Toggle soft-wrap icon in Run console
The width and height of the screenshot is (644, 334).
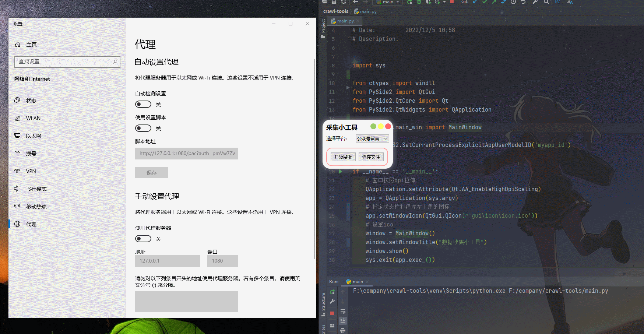coord(343,312)
